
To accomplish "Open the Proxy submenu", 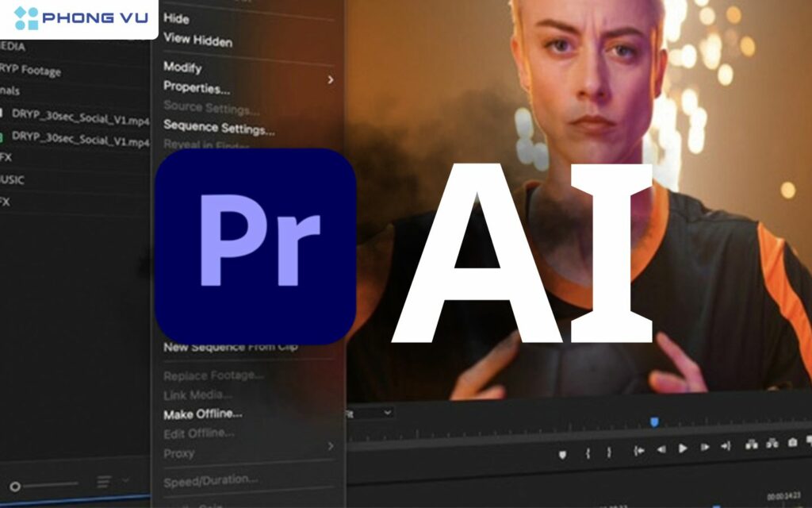I will (x=179, y=453).
